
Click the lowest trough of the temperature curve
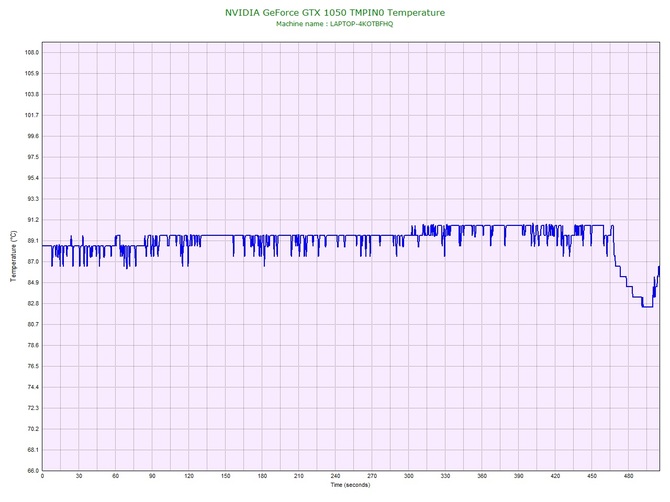(647, 306)
